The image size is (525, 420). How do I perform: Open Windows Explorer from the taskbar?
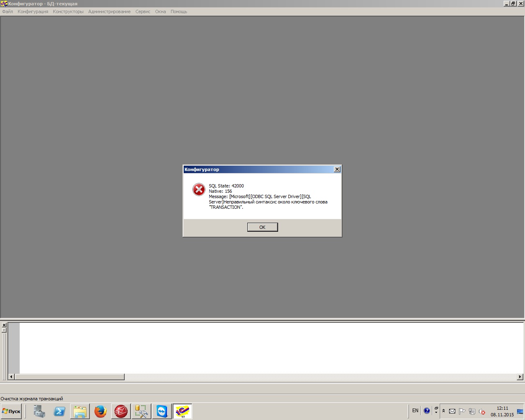pyautogui.click(x=80, y=411)
